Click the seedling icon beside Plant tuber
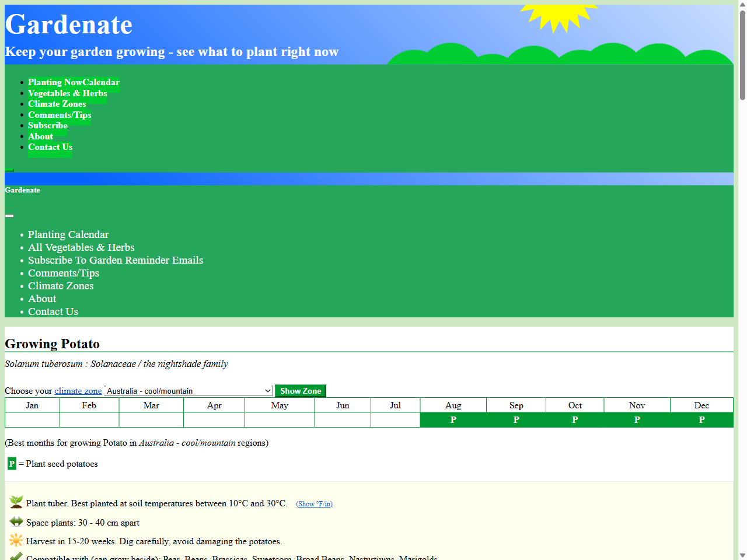Viewport: 747px width, 560px height. pyautogui.click(x=16, y=502)
